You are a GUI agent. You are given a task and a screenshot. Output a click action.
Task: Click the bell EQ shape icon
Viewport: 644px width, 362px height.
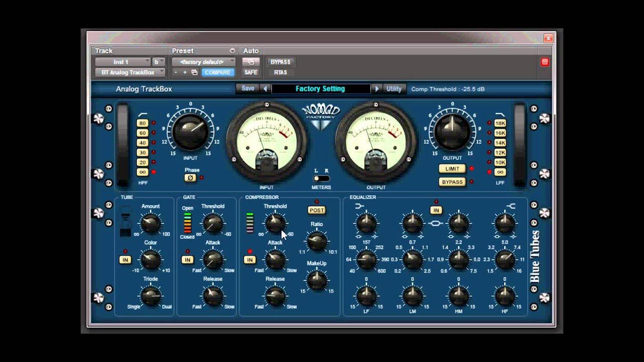tap(436, 223)
